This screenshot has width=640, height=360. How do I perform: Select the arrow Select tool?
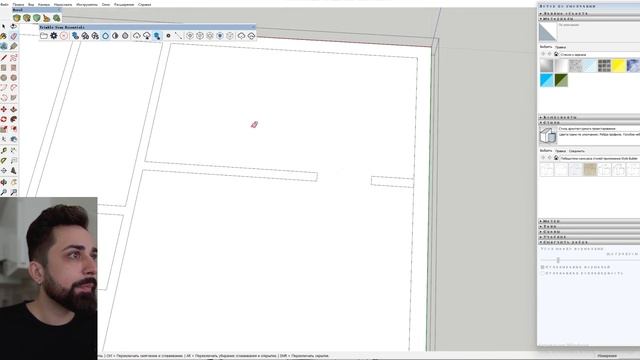(x=4, y=26)
